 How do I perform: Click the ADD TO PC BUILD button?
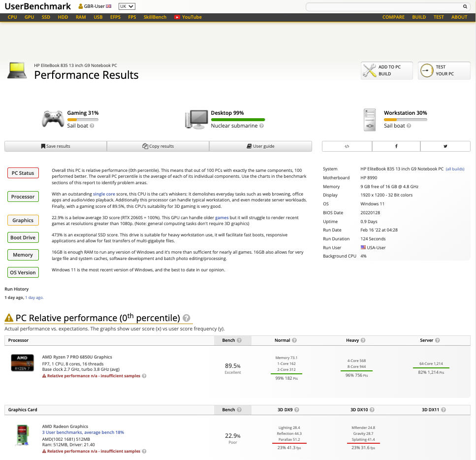pos(386,70)
